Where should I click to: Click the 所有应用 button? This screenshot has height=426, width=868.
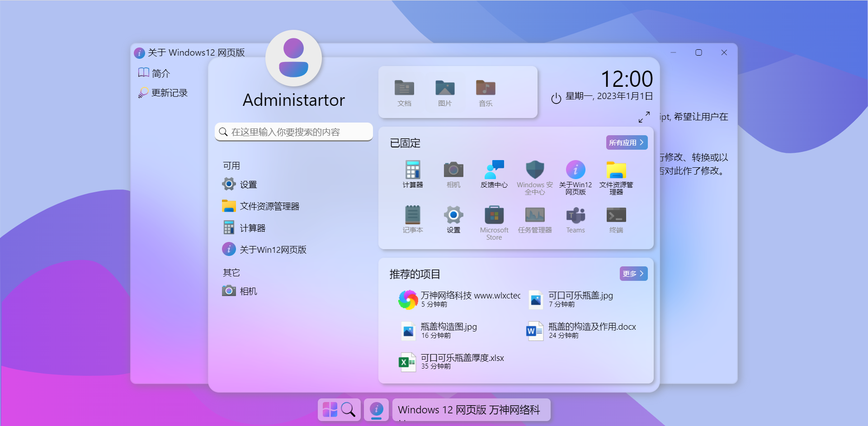(627, 142)
